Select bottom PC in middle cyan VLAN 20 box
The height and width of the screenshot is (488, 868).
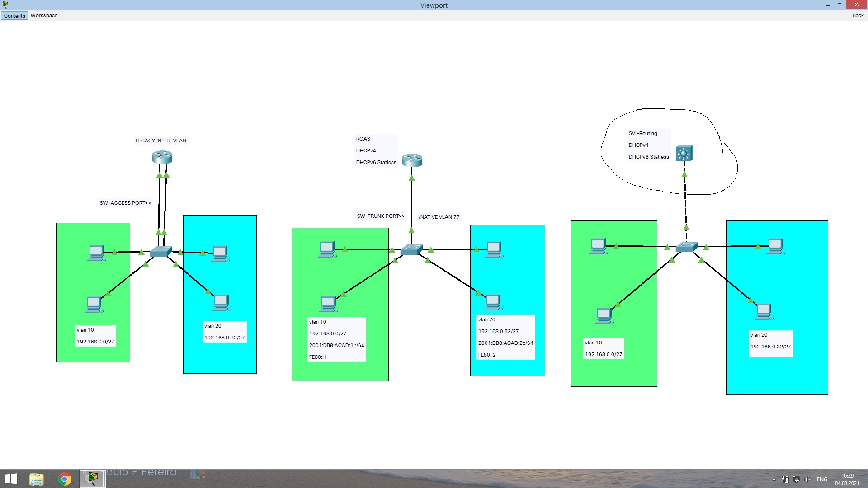(x=493, y=302)
